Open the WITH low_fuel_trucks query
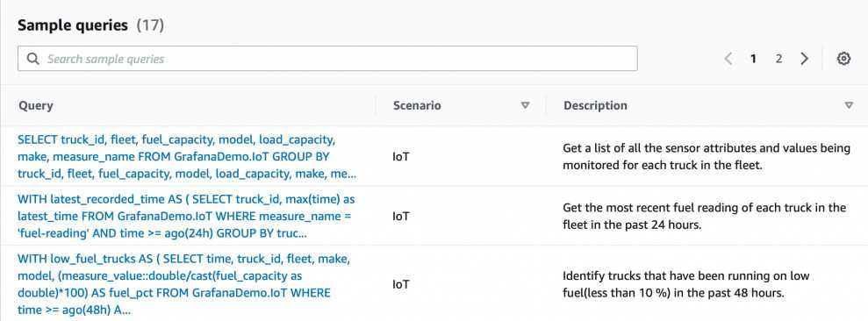Image resolution: width=868 pixels, height=321 pixels. tap(183, 284)
